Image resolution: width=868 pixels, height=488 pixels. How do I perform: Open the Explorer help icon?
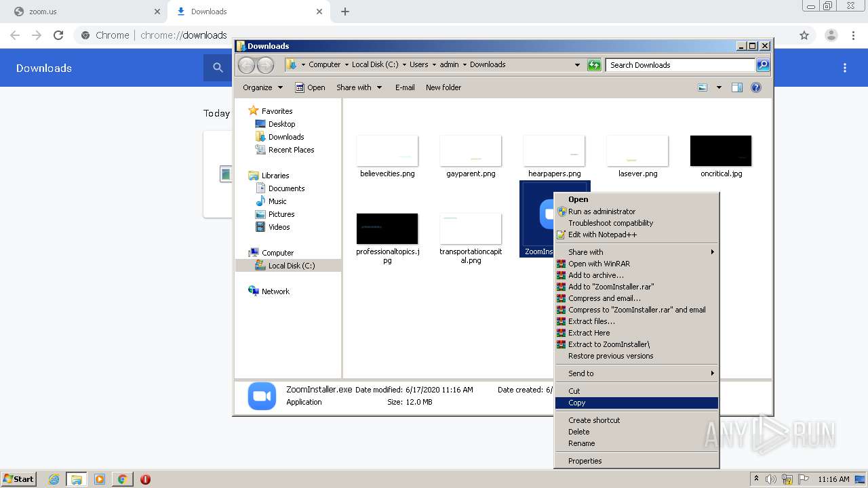756,87
